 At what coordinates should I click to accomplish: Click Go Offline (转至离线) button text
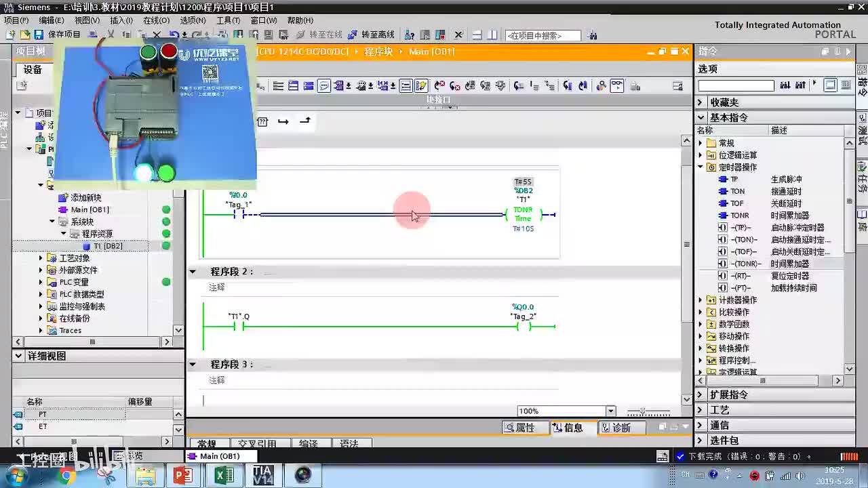pos(378,35)
